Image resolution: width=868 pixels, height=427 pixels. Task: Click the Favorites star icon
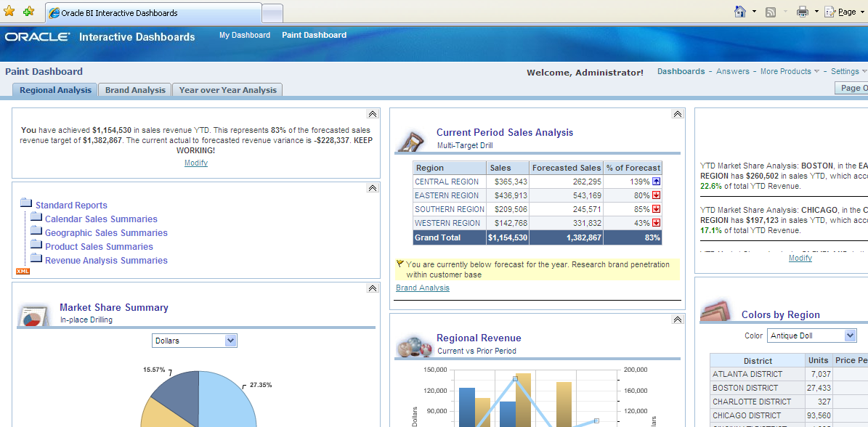click(9, 11)
